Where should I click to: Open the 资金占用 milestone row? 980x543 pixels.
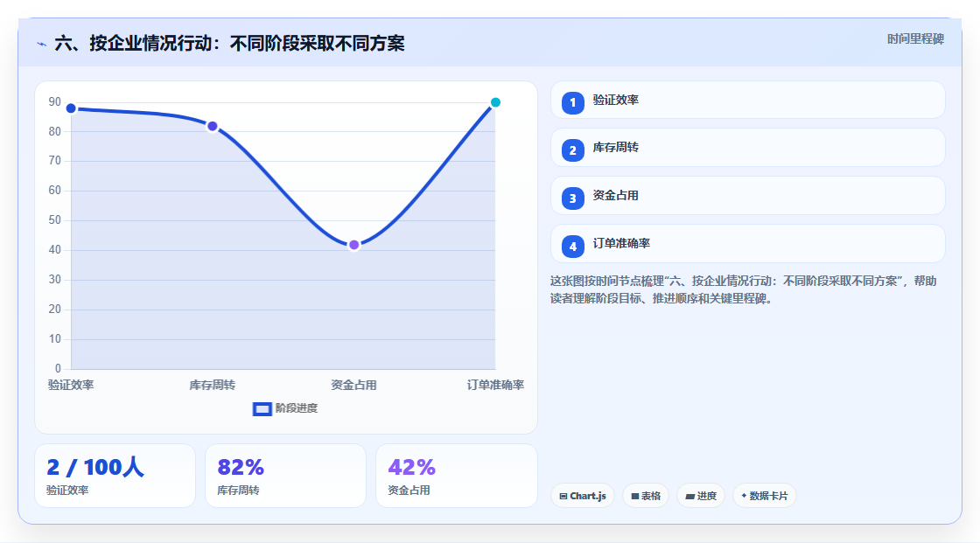point(747,196)
